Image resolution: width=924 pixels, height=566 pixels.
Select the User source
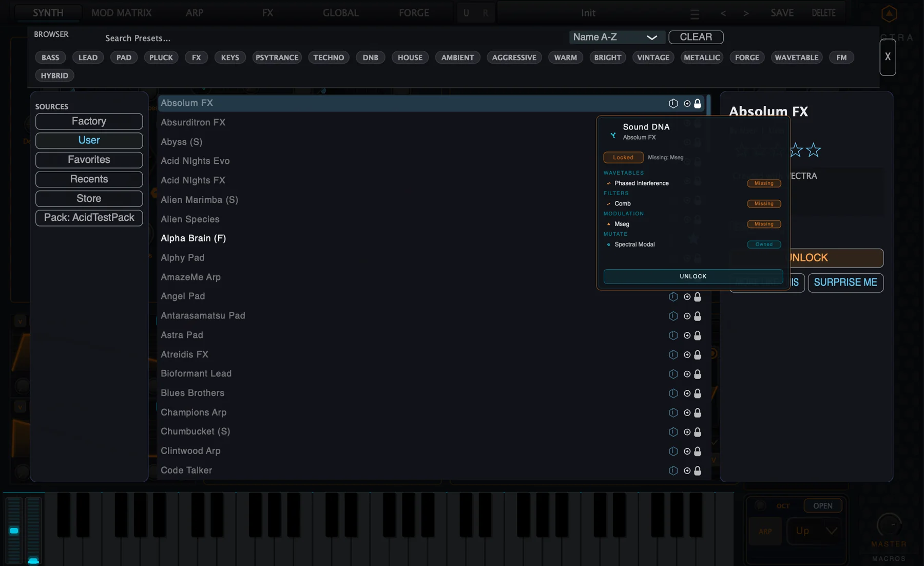pyautogui.click(x=89, y=140)
